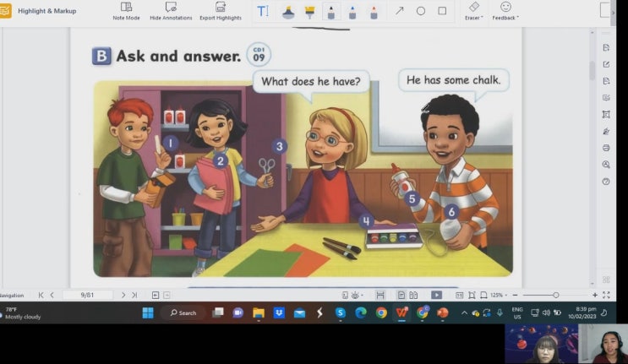Switch to two-page view
This screenshot has height=364, width=628.
[413, 296]
